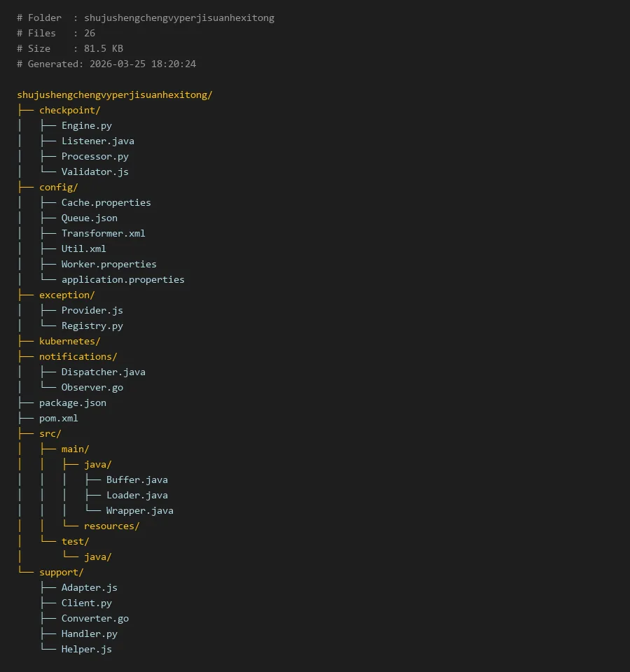Click the resources/ folder

tap(111, 526)
